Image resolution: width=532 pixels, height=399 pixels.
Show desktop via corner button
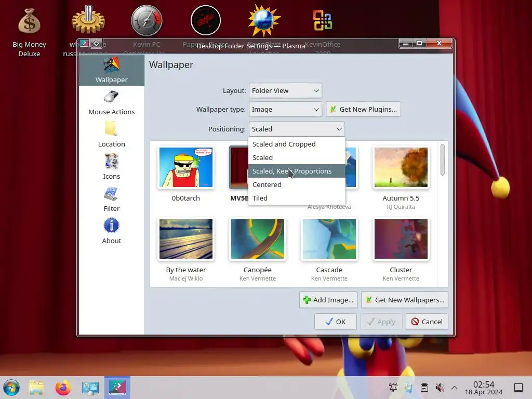pyautogui.click(x=518, y=388)
